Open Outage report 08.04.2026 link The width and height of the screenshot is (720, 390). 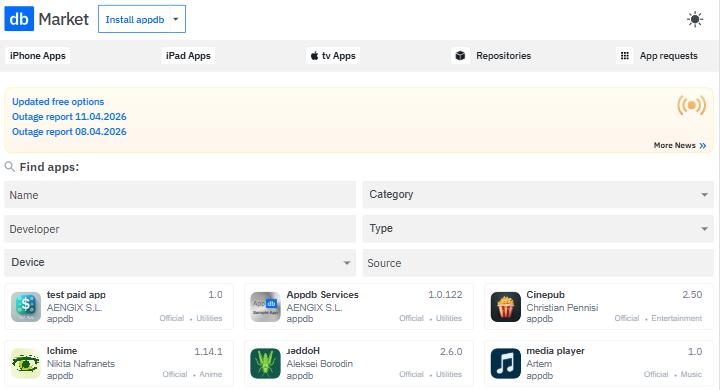tap(69, 132)
